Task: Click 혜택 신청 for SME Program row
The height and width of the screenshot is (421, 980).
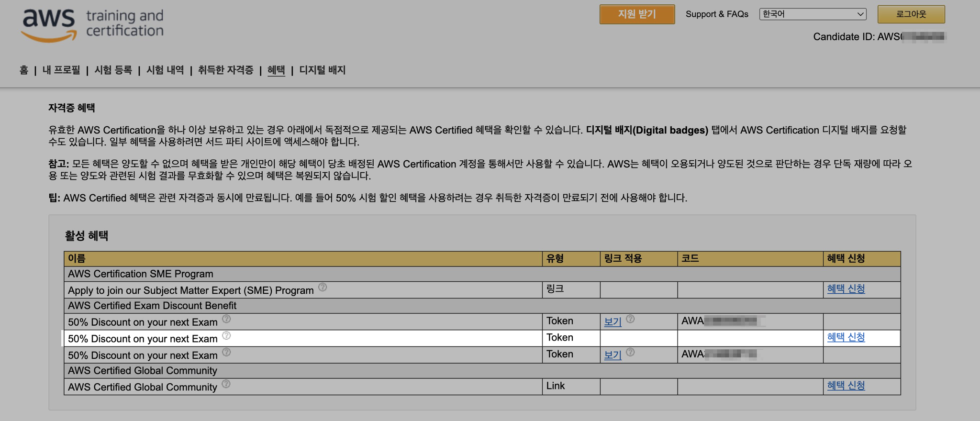Action: click(846, 288)
